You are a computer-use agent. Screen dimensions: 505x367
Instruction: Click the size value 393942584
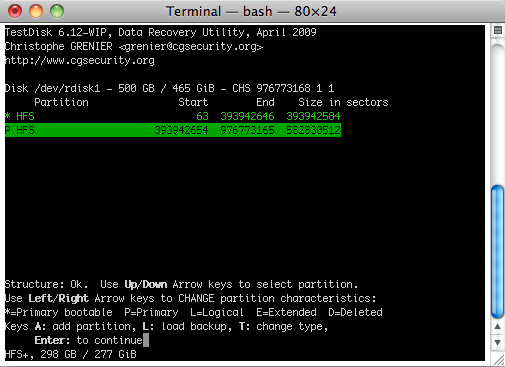click(313, 116)
